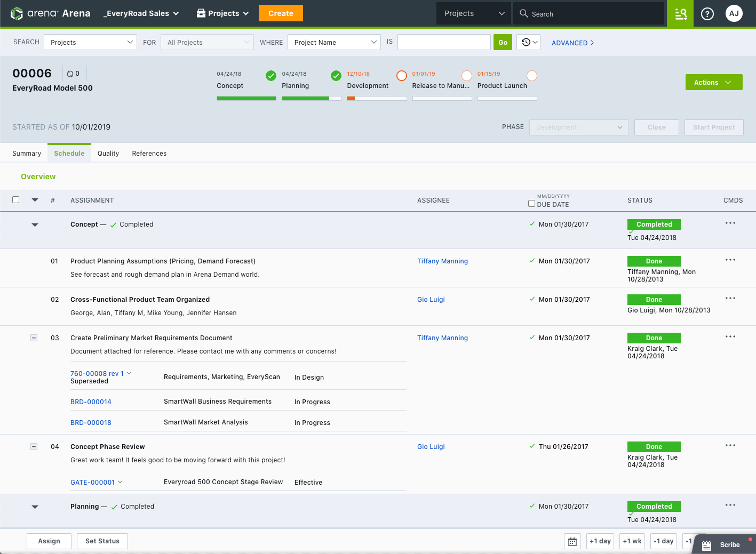Click the Projects briefcase icon in top bar

pos(201,13)
